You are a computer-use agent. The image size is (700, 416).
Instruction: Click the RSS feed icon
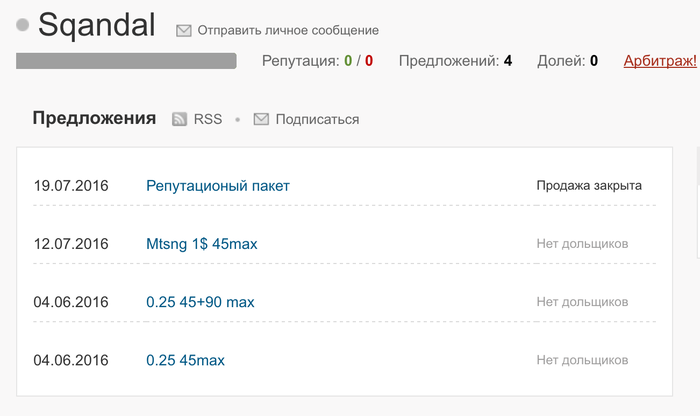pyautogui.click(x=180, y=119)
